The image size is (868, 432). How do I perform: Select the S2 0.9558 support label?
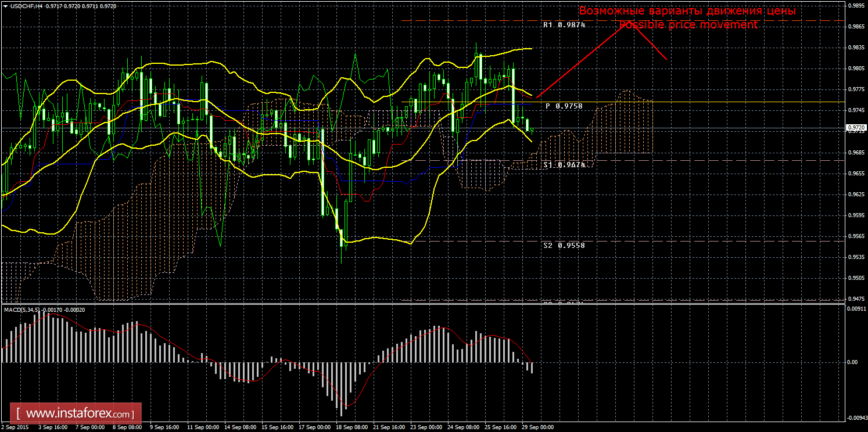click(564, 245)
